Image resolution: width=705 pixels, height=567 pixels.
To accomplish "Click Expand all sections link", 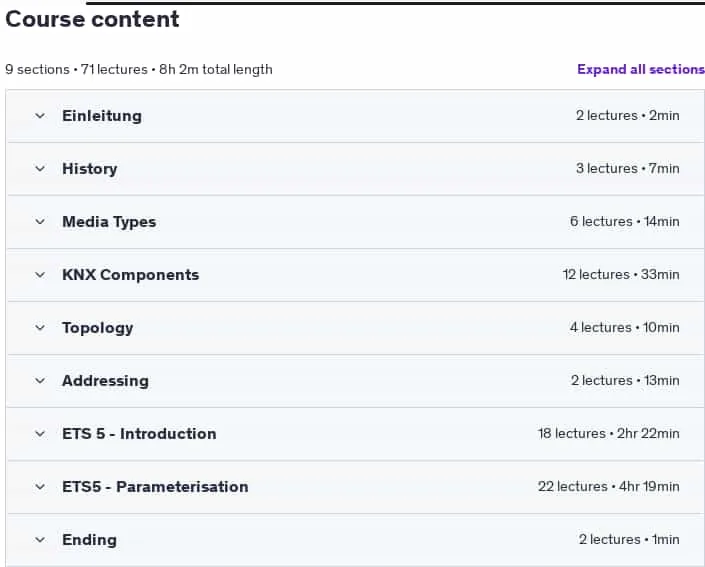I will (x=641, y=69).
